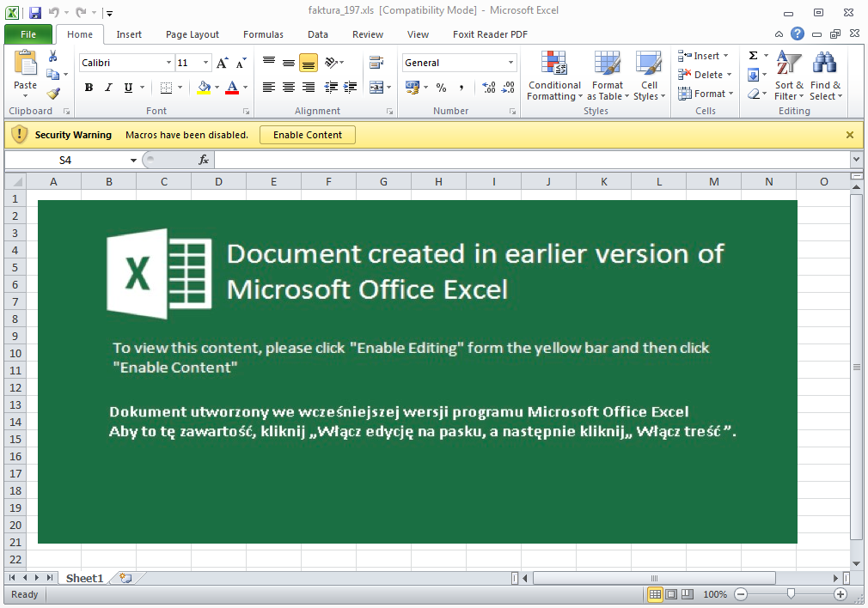
Task: Click the Paste clipboard icon
Action: click(25, 62)
